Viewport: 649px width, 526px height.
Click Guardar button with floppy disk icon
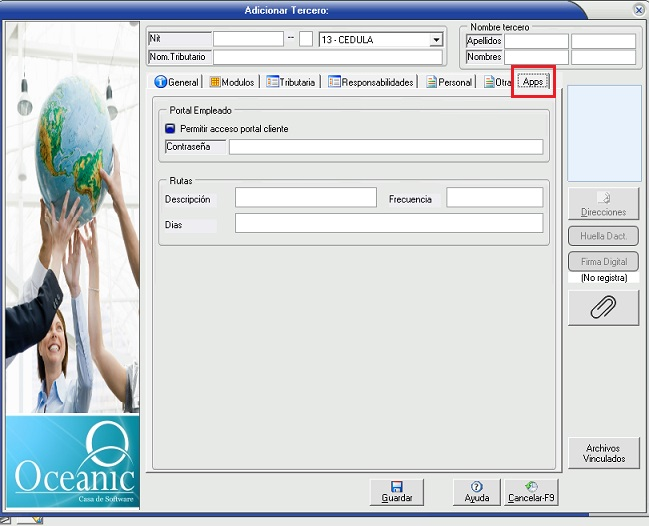click(x=397, y=491)
